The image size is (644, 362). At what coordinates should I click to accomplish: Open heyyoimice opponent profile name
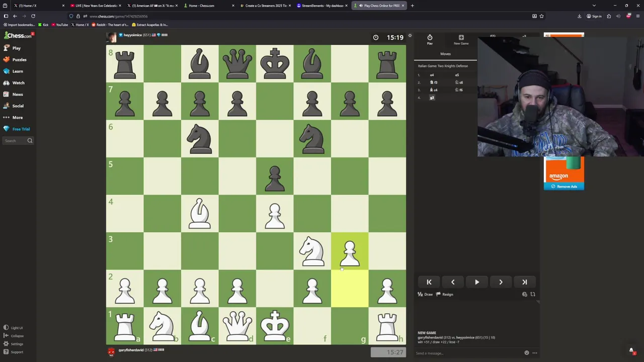pos(133,35)
